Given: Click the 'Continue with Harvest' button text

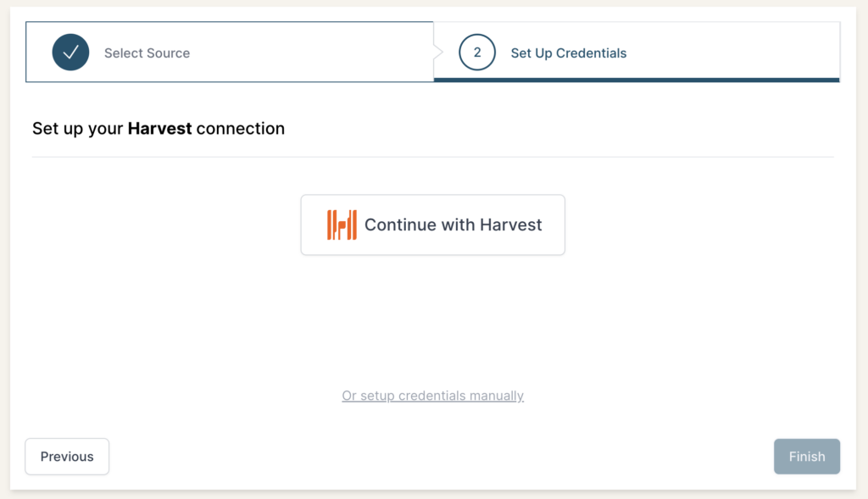Looking at the screenshot, I should (x=453, y=225).
